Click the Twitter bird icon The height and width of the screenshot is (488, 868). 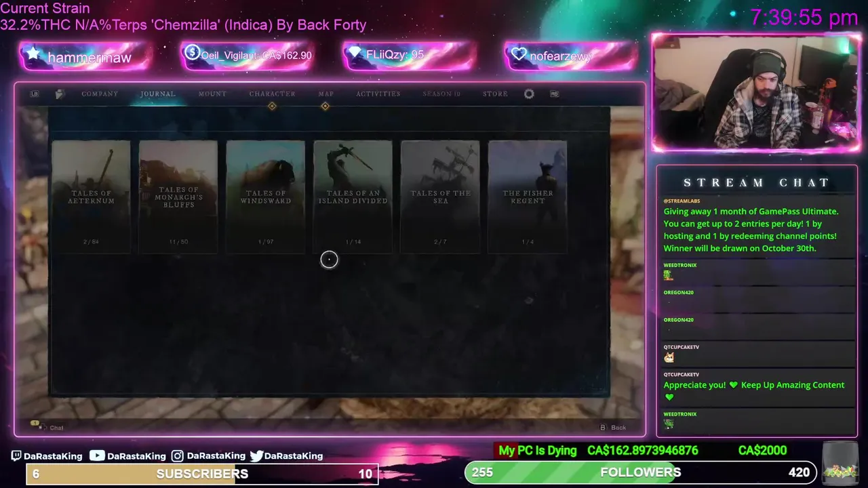pos(256,456)
